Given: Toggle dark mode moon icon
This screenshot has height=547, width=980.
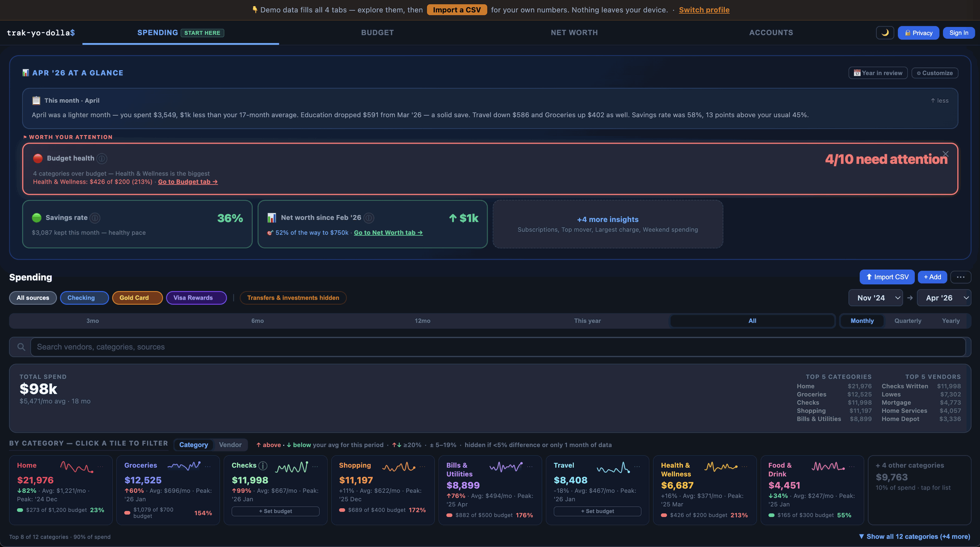Looking at the screenshot, I should [x=885, y=33].
